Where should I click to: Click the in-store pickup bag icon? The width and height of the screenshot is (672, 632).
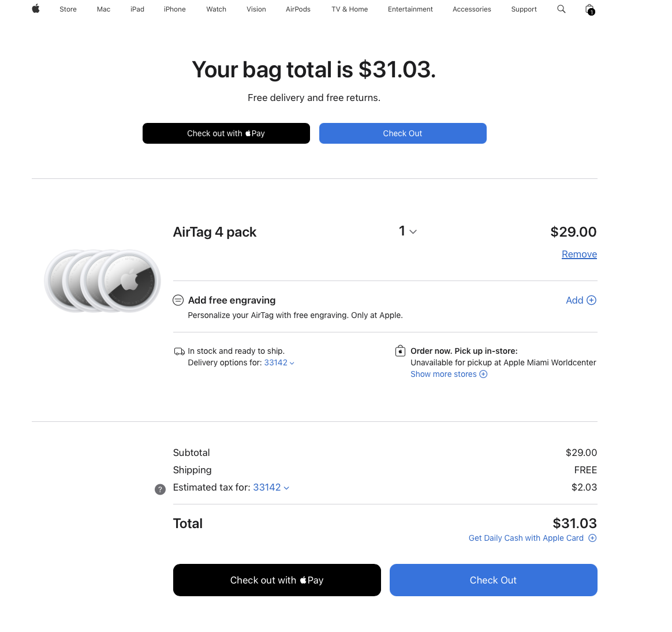(400, 351)
